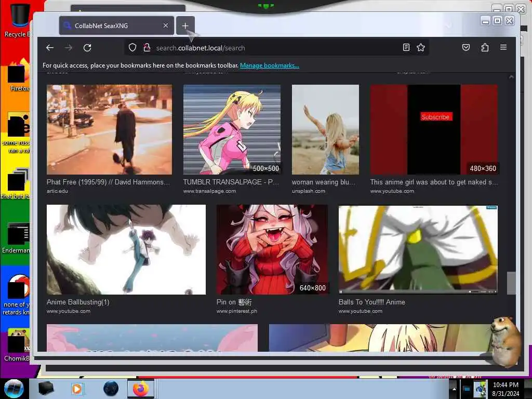
Task: Open the Windows Start orb
Action: coord(14,389)
